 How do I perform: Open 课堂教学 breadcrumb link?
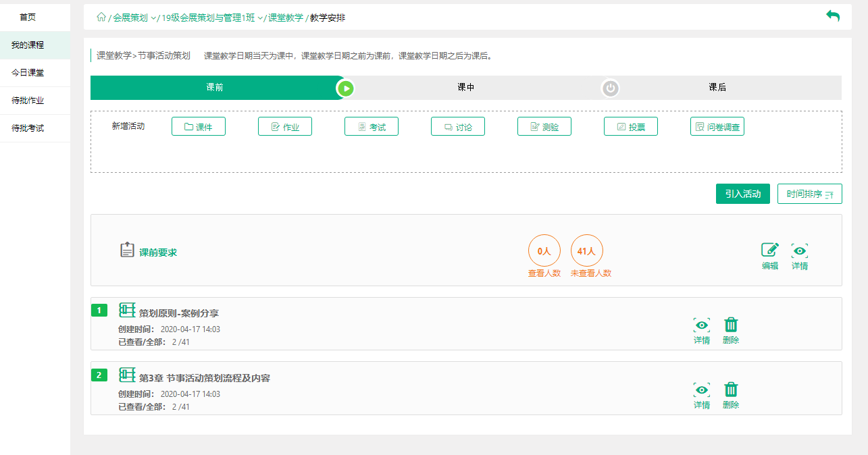coord(286,18)
